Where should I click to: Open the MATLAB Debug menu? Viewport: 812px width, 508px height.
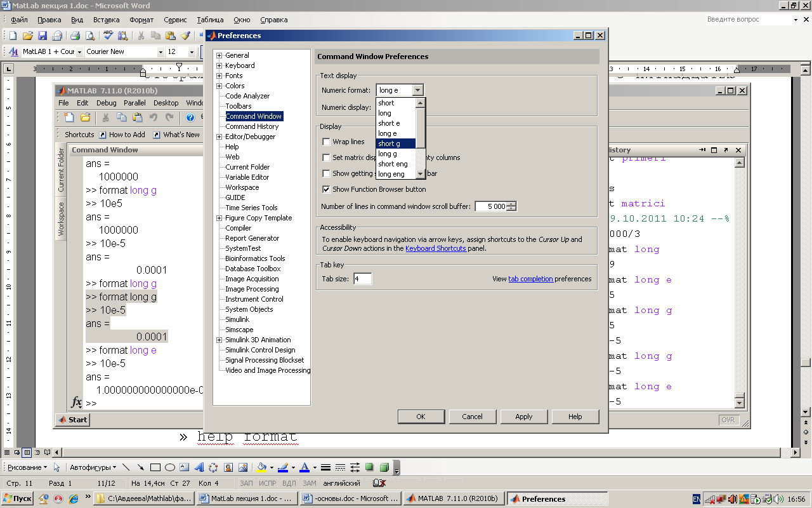pyautogui.click(x=107, y=103)
